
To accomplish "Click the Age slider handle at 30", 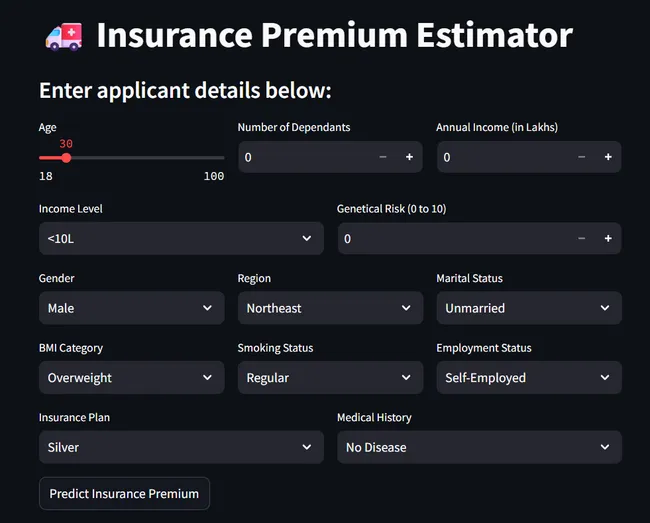I will click(x=66, y=158).
